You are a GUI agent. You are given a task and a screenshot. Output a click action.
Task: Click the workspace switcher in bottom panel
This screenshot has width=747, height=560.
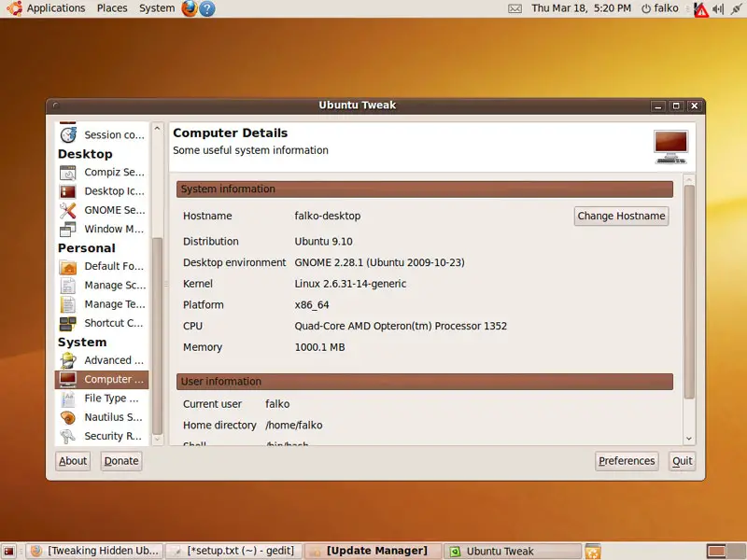click(x=726, y=551)
